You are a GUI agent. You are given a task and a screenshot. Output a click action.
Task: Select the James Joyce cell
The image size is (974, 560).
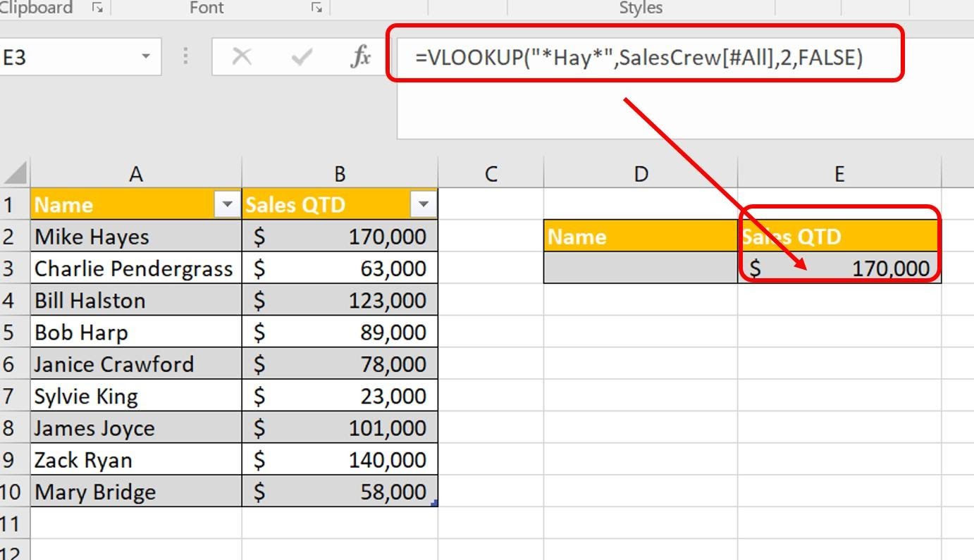click(136, 428)
